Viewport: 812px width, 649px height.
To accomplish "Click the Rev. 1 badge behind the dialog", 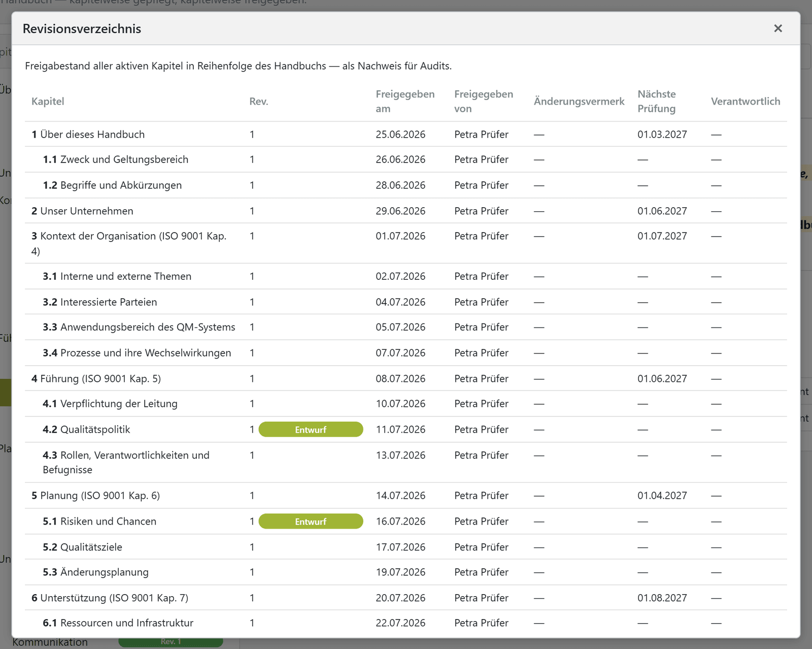I will pyautogui.click(x=171, y=642).
